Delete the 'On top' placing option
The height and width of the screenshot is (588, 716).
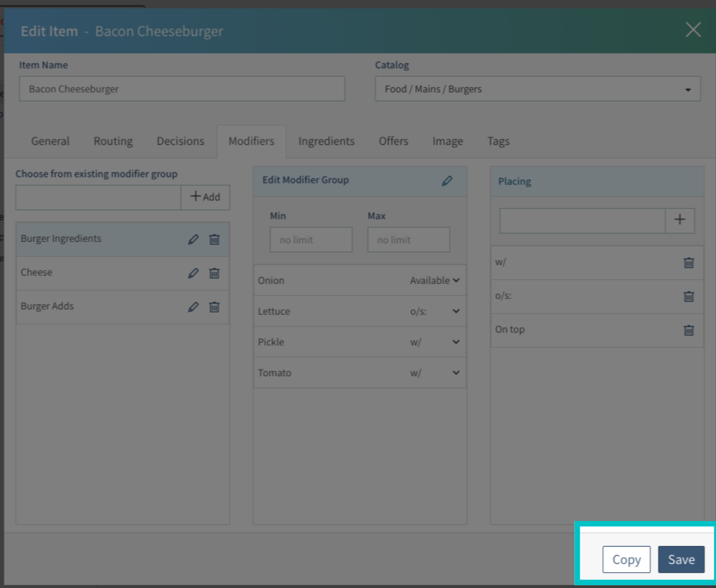pyautogui.click(x=688, y=330)
